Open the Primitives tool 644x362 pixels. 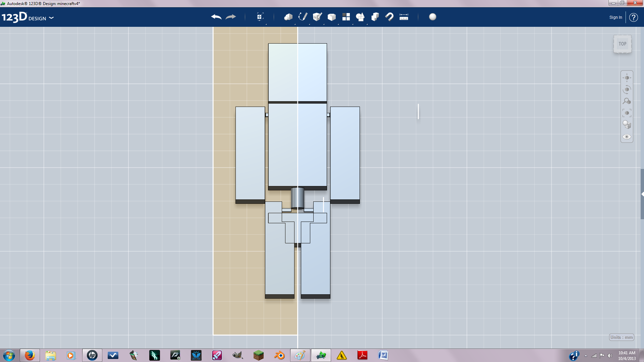[x=288, y=17]
